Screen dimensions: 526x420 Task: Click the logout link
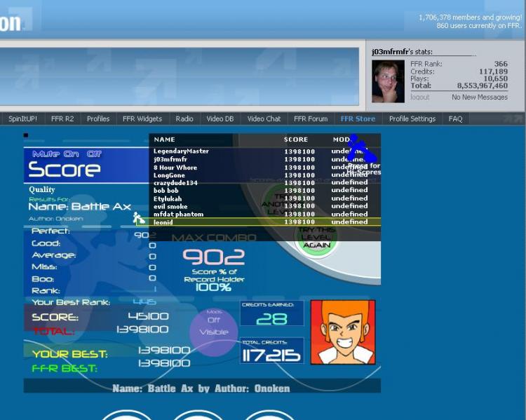coord(419,97)
